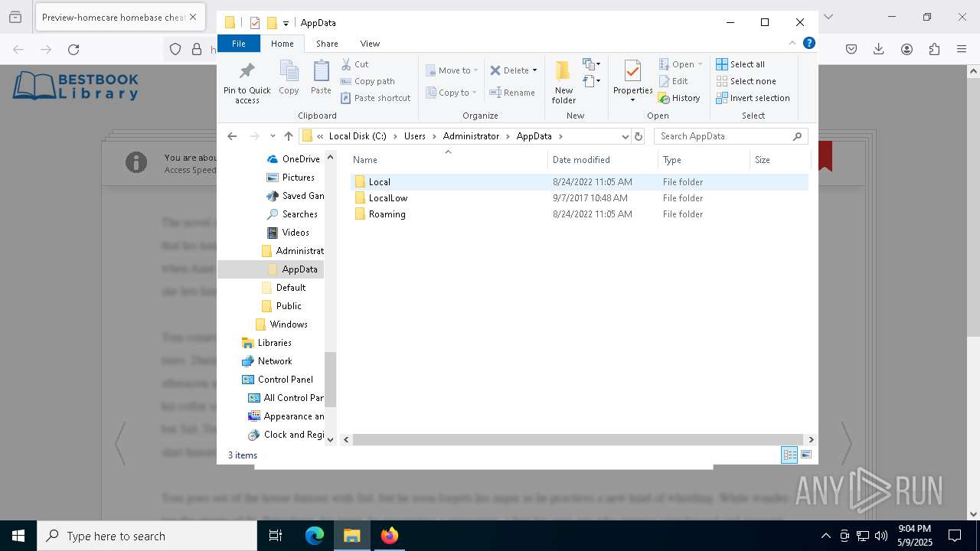This screenshot has width=980, height=551.
Task: Open the File menu tab
Action: click(x=239, y=44)
